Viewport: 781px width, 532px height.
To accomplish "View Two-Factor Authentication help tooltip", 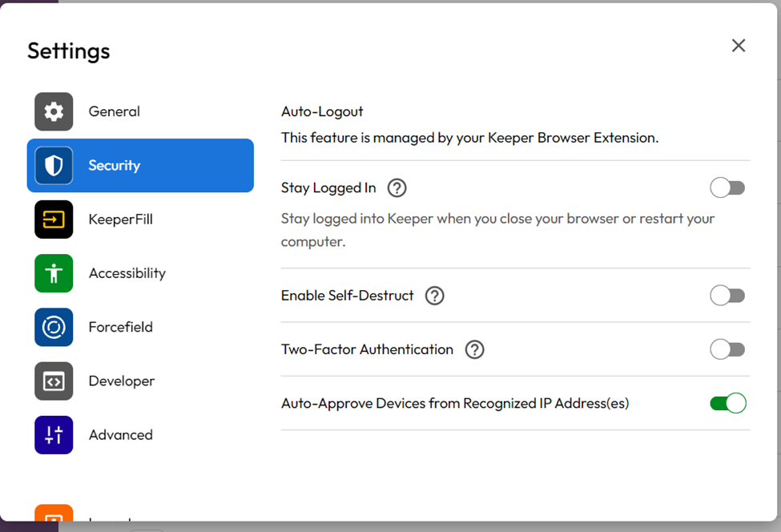I will click(474, 350).
